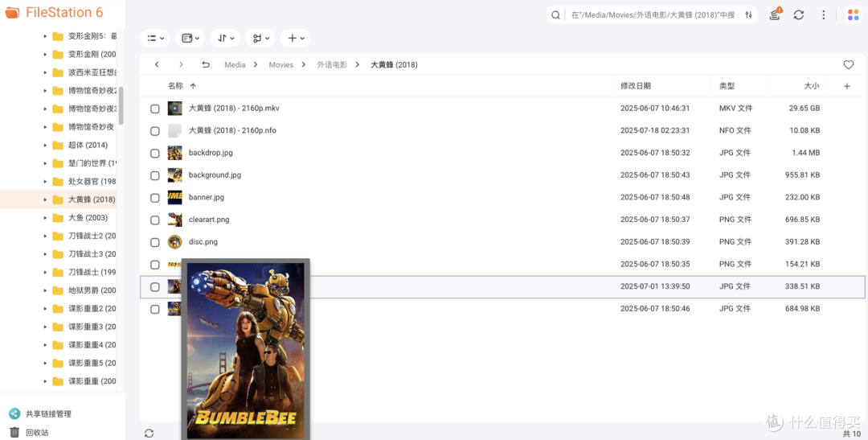Select the 刀锋战士3 folder in tree
The width and height of the screenshot is (868, 440).
click(92, 254)
